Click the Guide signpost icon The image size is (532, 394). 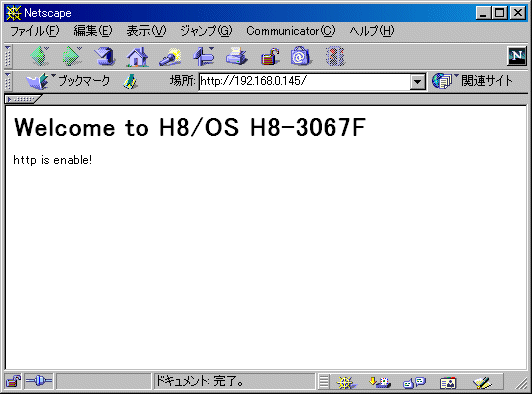click(x=204, y=56)
